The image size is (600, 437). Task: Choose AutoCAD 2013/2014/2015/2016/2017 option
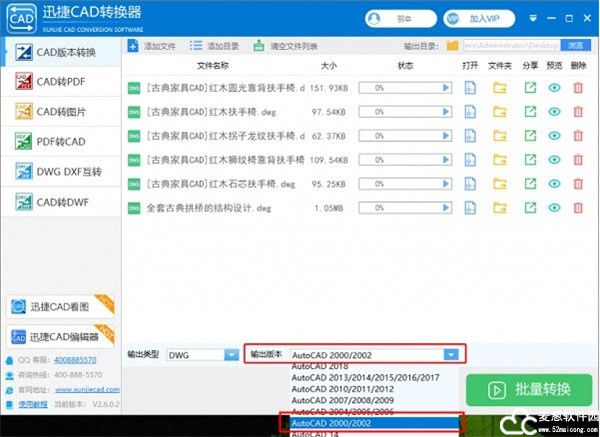point(365,378)
